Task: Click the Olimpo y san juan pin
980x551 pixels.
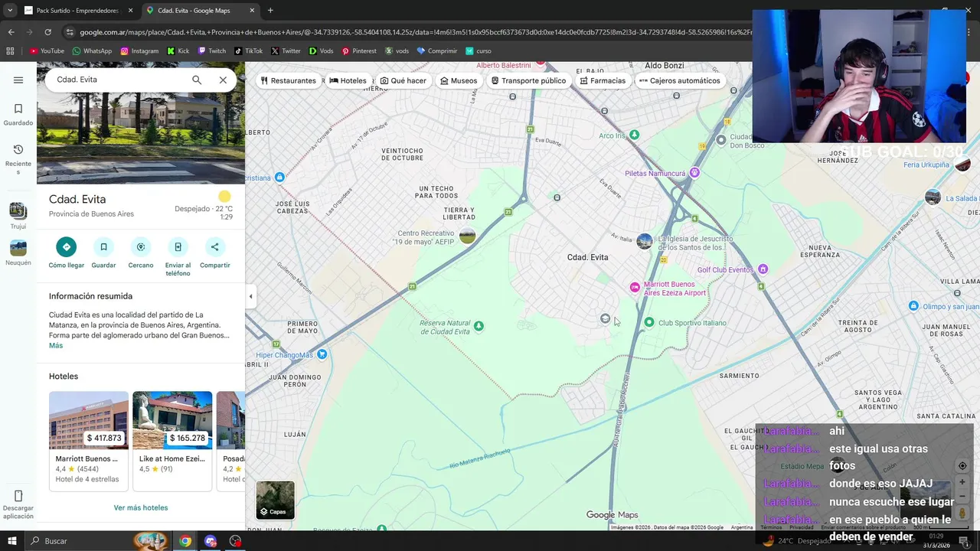Action: [x=913, y=306]
